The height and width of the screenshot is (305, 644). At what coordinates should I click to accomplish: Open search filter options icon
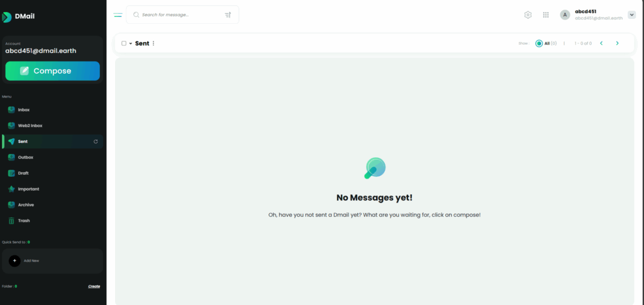coord(228,14)
